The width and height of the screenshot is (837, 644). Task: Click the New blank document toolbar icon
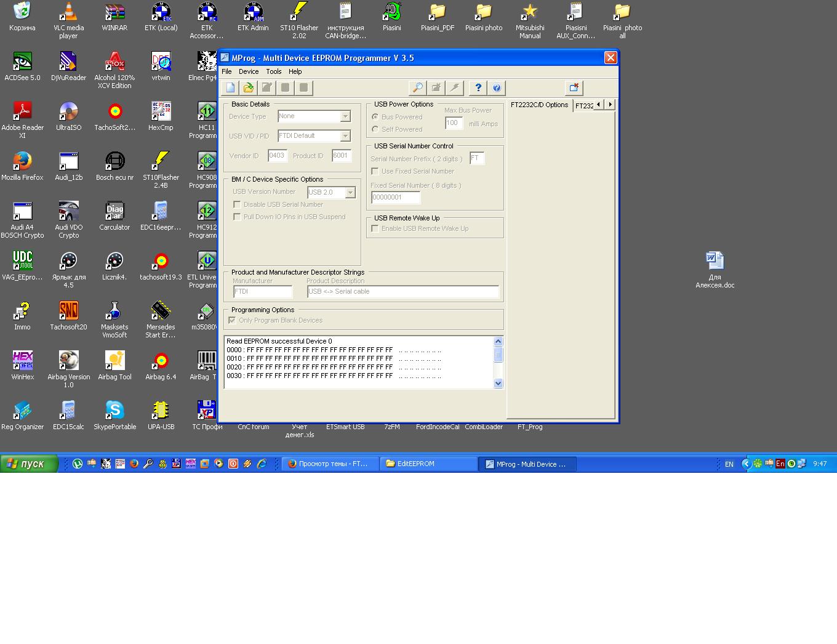(230, 88)
